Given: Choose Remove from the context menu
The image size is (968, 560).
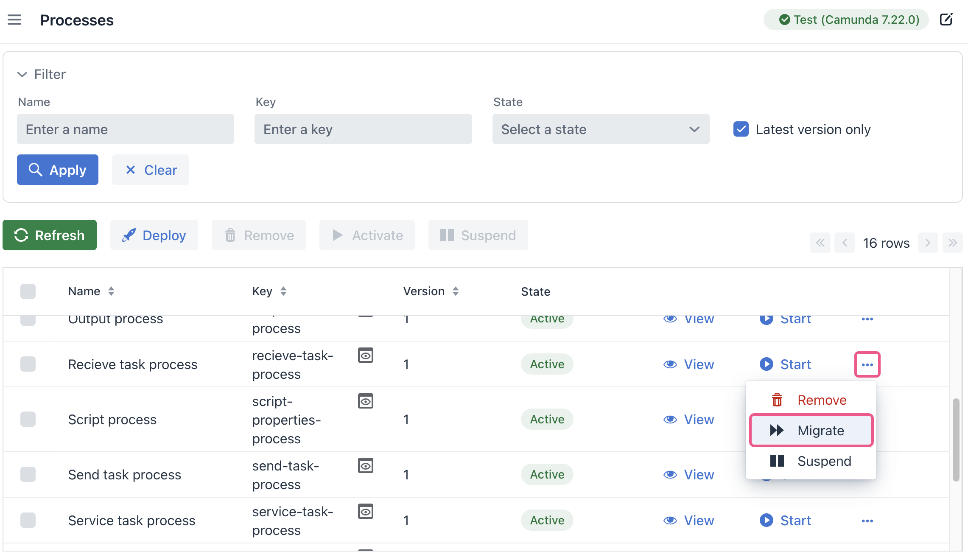Looking at the screenshot, I should [811, 400].
